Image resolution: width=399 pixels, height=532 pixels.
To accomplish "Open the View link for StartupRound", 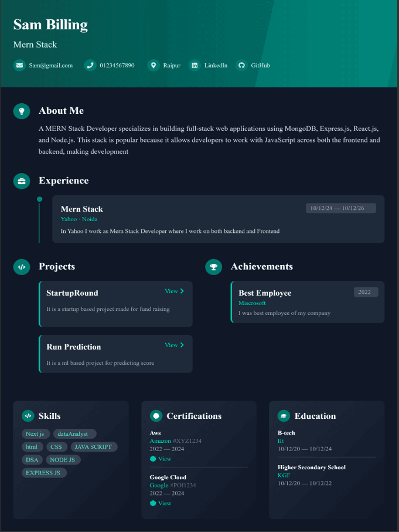I will click(174, 291).
